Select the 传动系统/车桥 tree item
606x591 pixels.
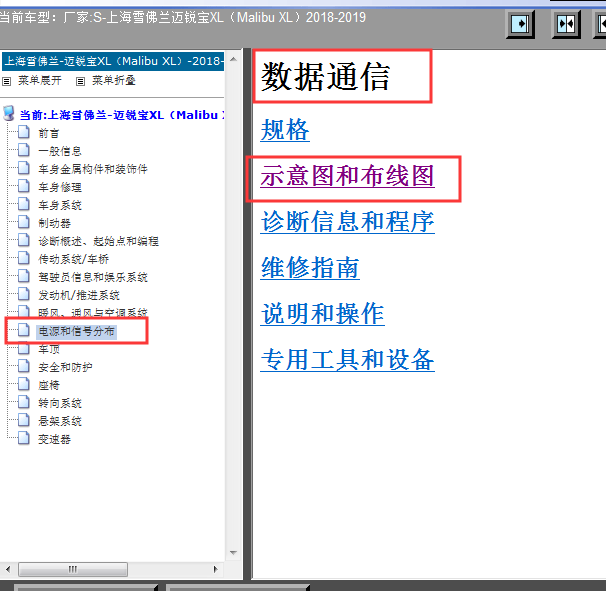(x=73, y=259)
